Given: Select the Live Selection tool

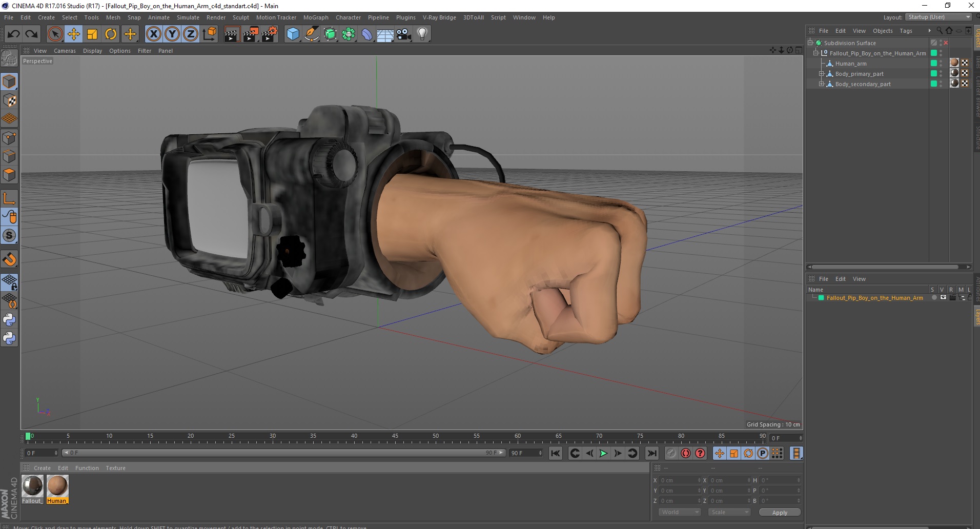Looking at the screenshot, I should [55, 34].
